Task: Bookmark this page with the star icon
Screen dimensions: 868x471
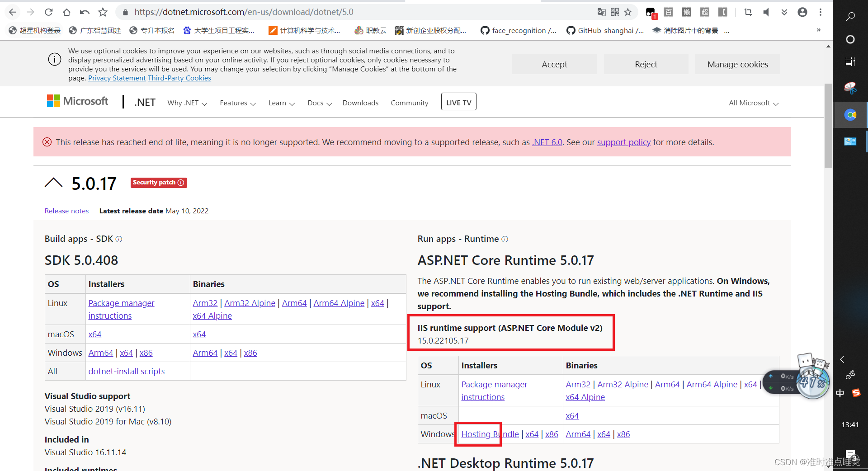Action: click(x=628, y=12)
